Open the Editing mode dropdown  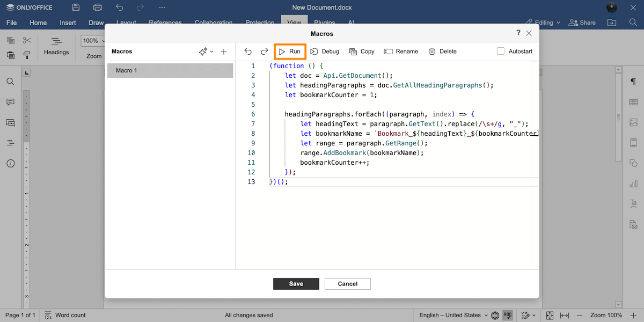pos(543,23)
